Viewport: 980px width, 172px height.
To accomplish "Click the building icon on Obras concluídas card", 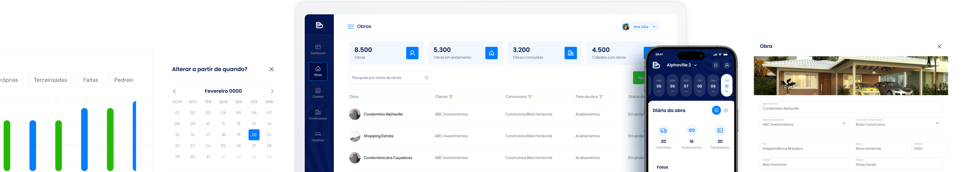I will [x=570, y=53].
